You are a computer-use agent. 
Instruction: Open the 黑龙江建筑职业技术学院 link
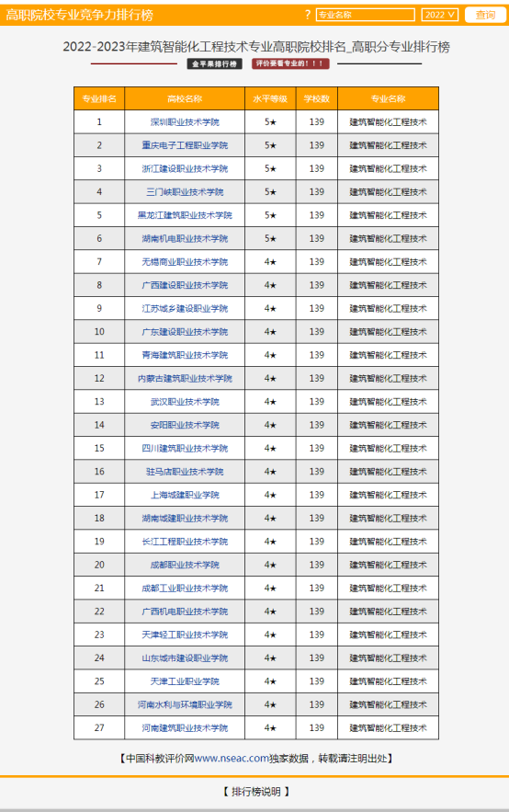coord(185,215)
